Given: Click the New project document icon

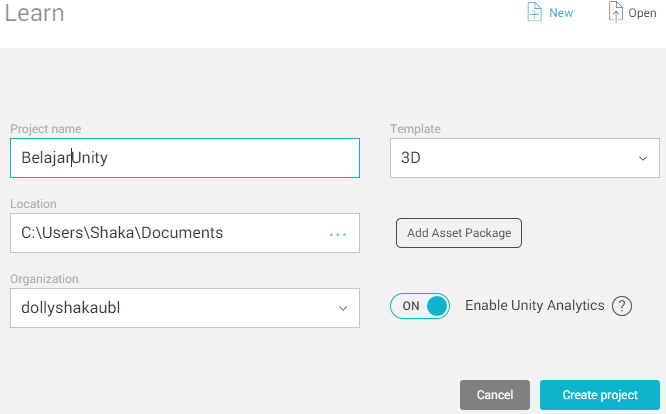Looking at the screenshot, I should click(x=534, y=11).
